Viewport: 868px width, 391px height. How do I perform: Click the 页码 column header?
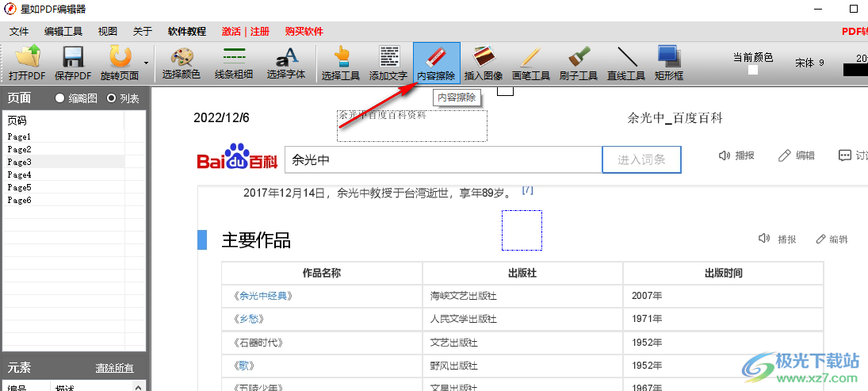tap(63, 121)
